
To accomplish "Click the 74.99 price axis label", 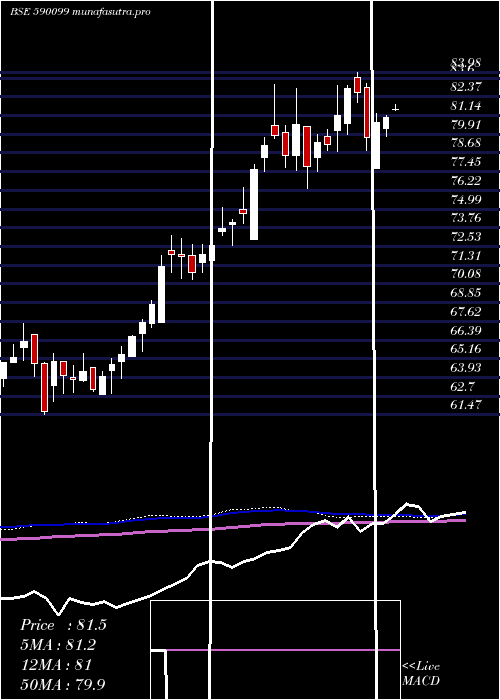I will (466, 199).
